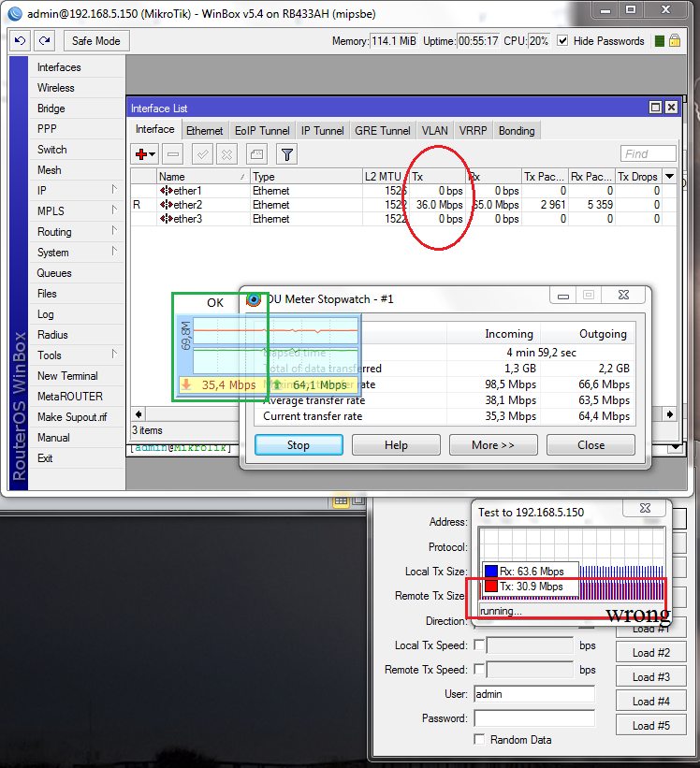Expand the MPLS submenu
Viewport: 700px width, 768px height.
tap(114, 210)
